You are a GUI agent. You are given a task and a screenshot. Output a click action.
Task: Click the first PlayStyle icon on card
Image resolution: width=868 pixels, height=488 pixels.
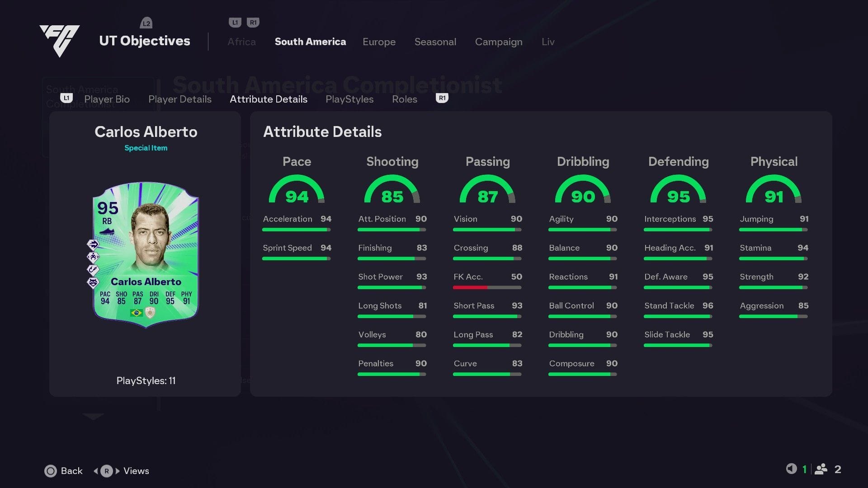[x=93, y=245]
